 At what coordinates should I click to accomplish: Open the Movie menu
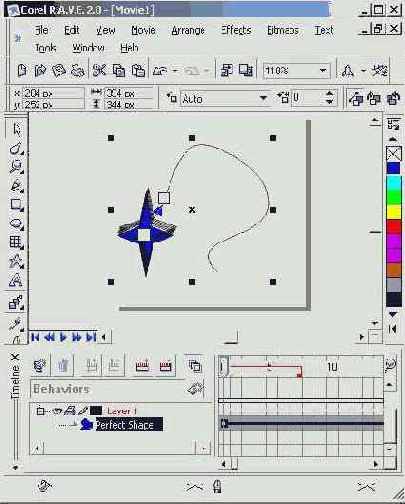tap(143, 30)
